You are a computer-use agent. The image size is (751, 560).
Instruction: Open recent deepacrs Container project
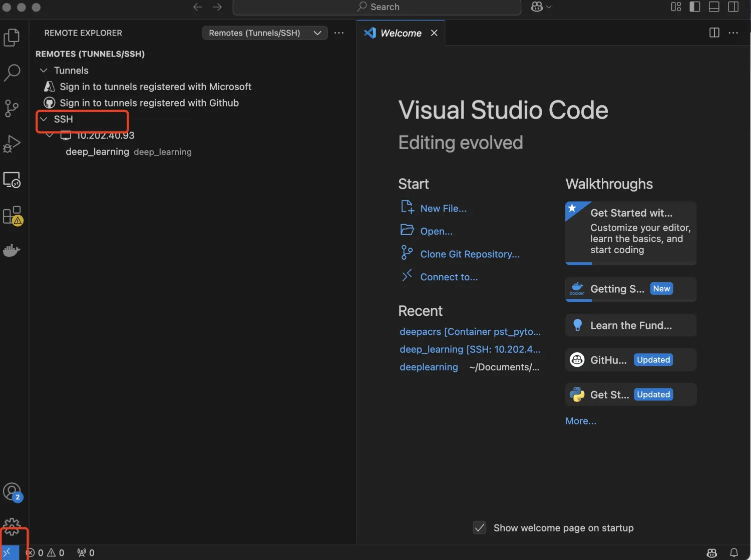[x=470, y=332]
